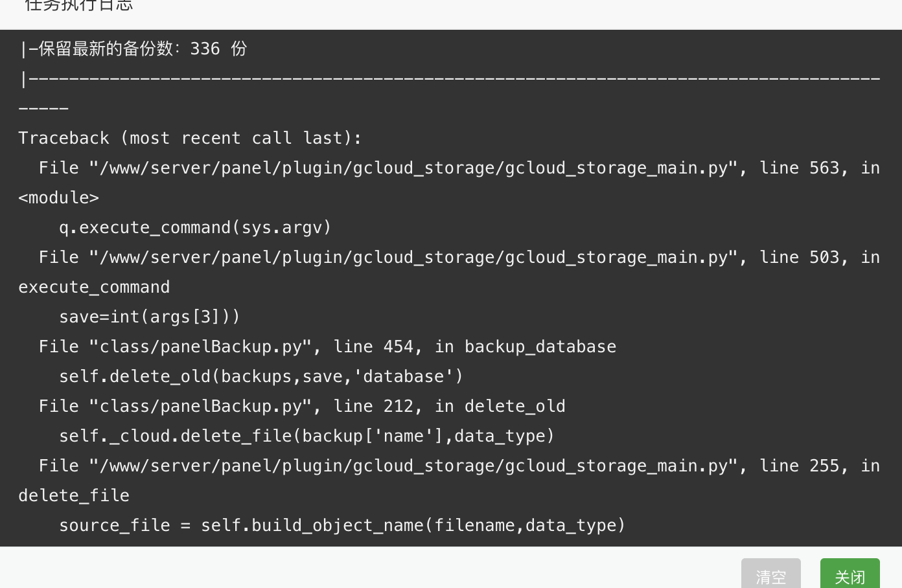Click the standalone delete_file line
The image size is (902, 588).
(74, 495)
